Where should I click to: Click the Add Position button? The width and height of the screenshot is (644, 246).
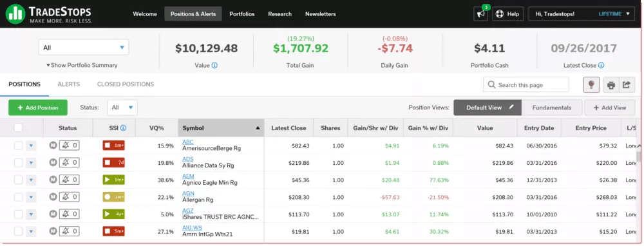point(38,108)
